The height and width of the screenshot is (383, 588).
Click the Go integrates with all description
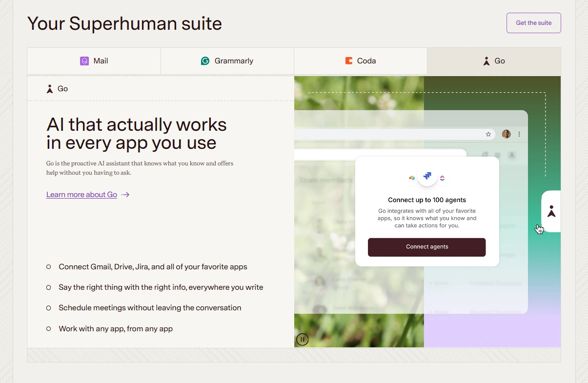point(427,218)
